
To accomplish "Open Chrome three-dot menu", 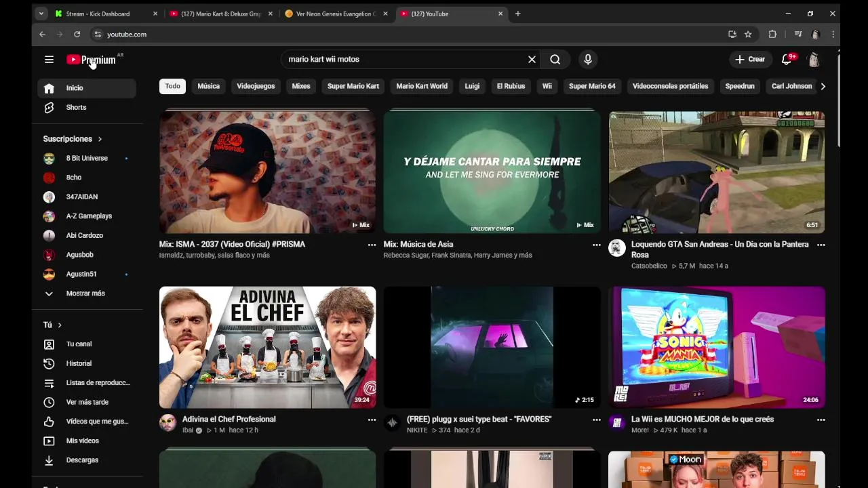I will (x=833, y=35).
